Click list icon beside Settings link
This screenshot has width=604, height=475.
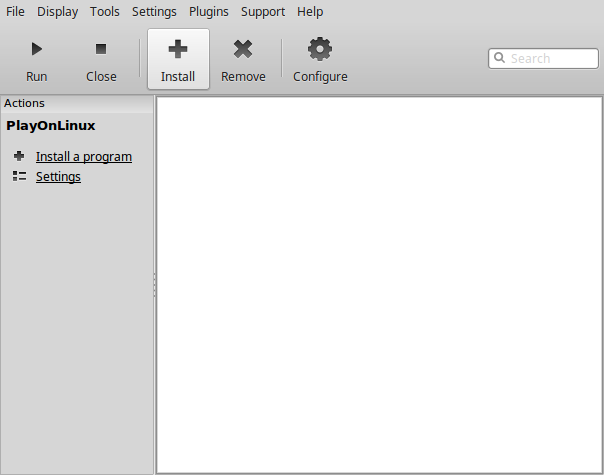[19, 176]
